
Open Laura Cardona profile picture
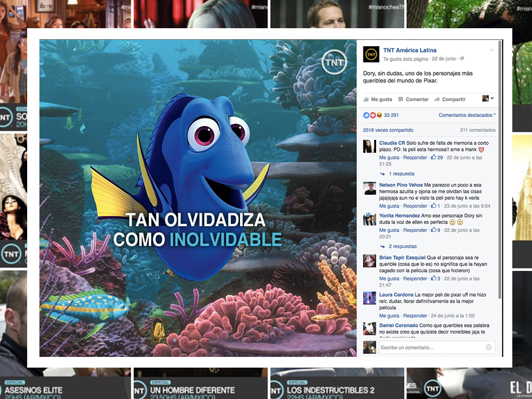(x=370, y=298)
